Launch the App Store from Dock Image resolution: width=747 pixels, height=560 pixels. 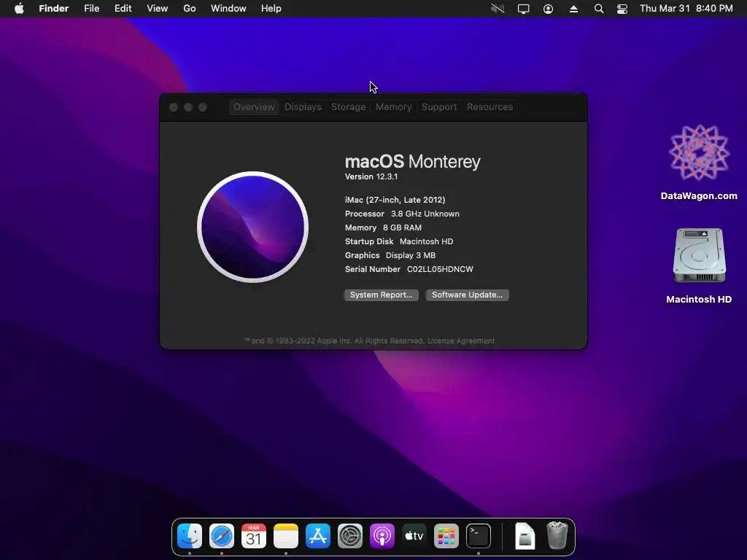coord(318,536)
